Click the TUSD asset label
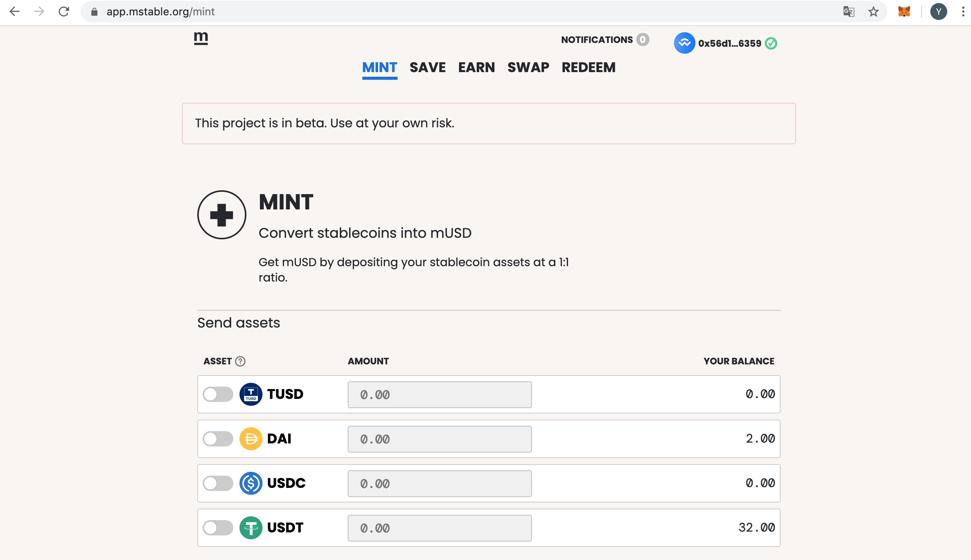 pos(285,394)
